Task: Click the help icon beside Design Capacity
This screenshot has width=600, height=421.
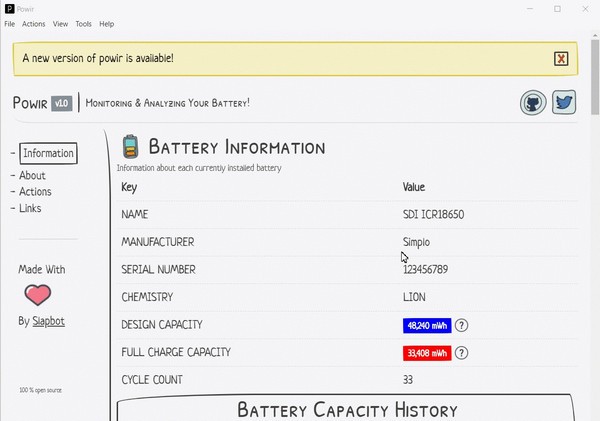Action: pyautogui.click(x=462, y=325)
